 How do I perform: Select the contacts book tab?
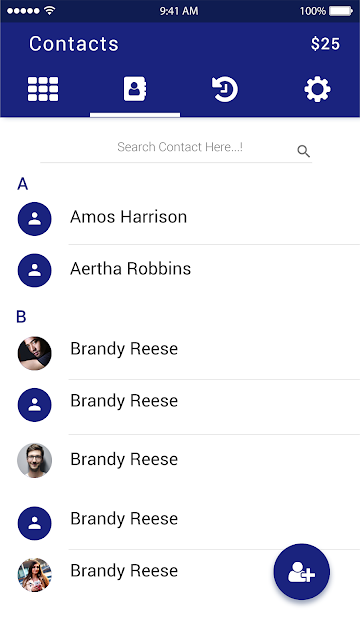click(x=135, y=89)
